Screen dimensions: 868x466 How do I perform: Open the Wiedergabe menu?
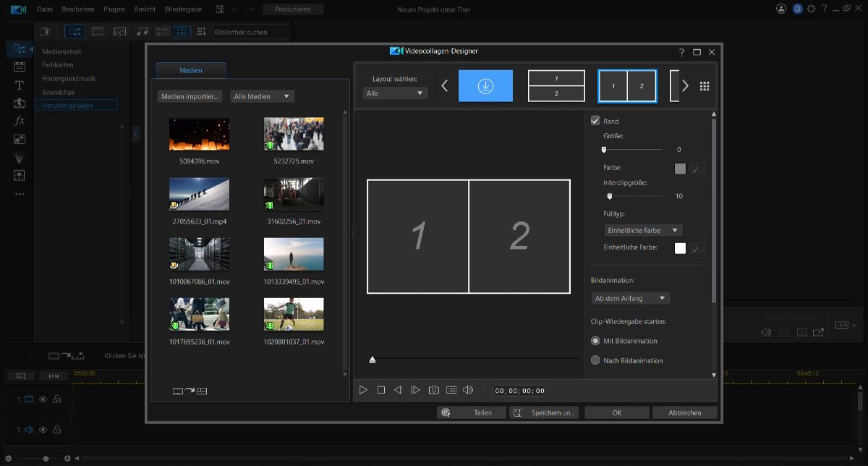[183, 9]
